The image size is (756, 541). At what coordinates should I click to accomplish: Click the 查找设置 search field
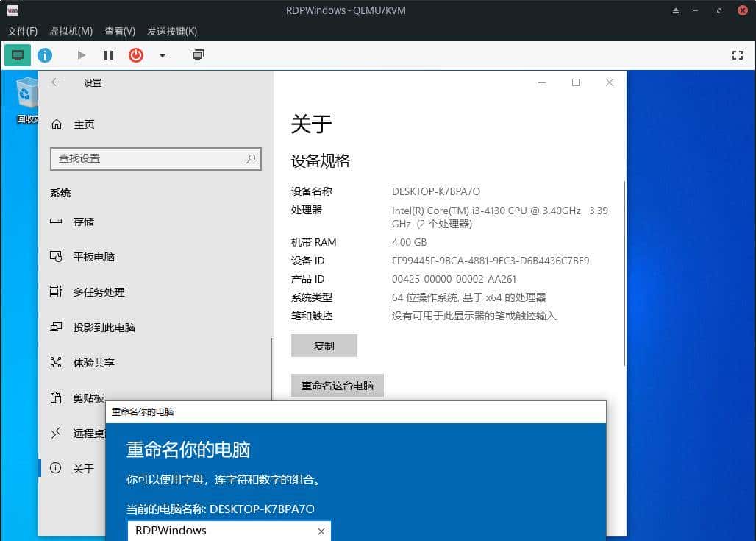(x=155, y=159)
